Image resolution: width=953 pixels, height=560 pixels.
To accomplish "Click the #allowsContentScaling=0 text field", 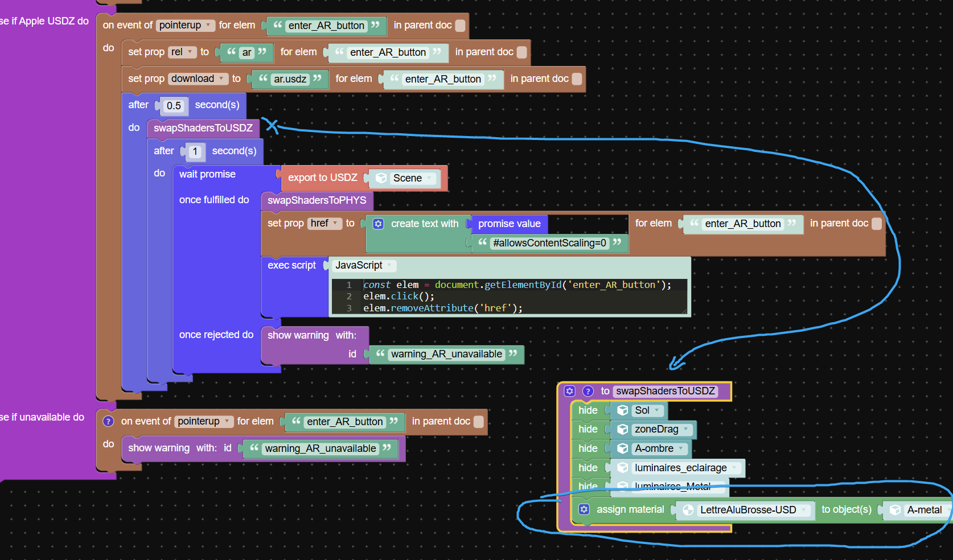I will [x=549, y=243].
